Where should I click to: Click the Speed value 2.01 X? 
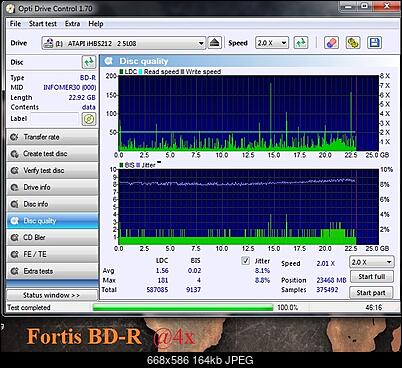(x=325, y=263)
